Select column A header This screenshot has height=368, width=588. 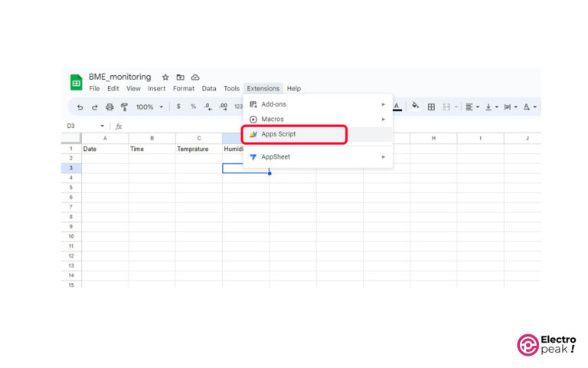tap(105, 138)
